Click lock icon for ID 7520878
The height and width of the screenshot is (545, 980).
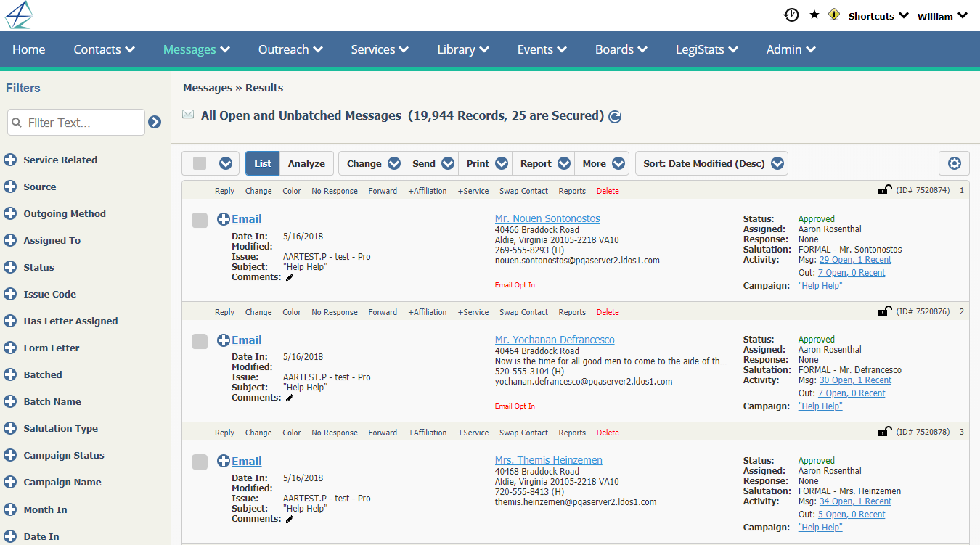coord(885,432)
